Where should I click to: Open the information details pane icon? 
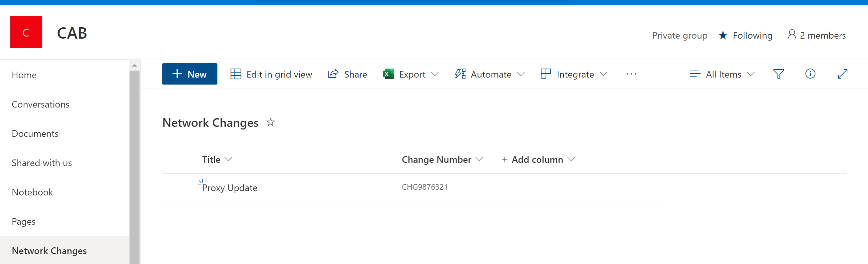point(810,74)
